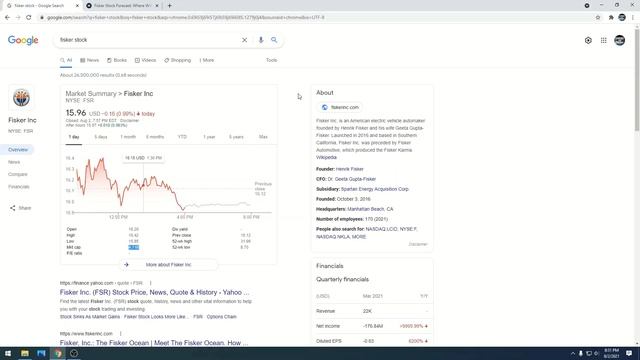Select the 5 years chart range
This screenshot has height=360, width=640.
236,137
